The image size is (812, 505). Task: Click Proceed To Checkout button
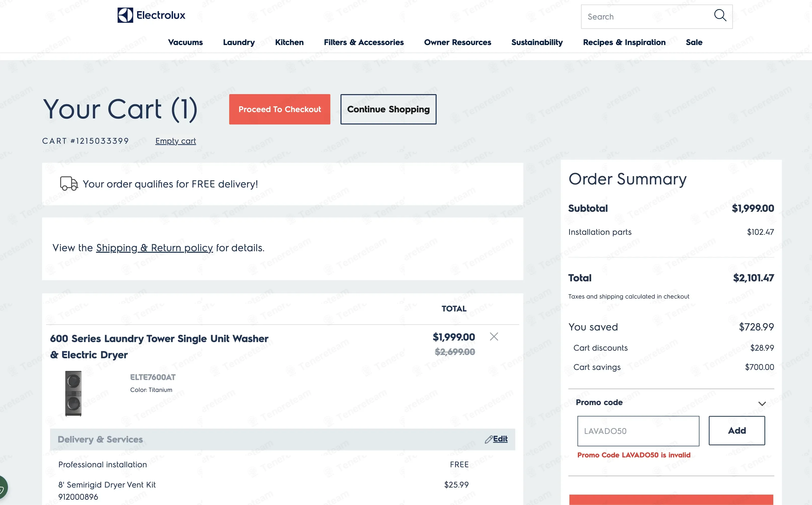(x=280, y=109)
